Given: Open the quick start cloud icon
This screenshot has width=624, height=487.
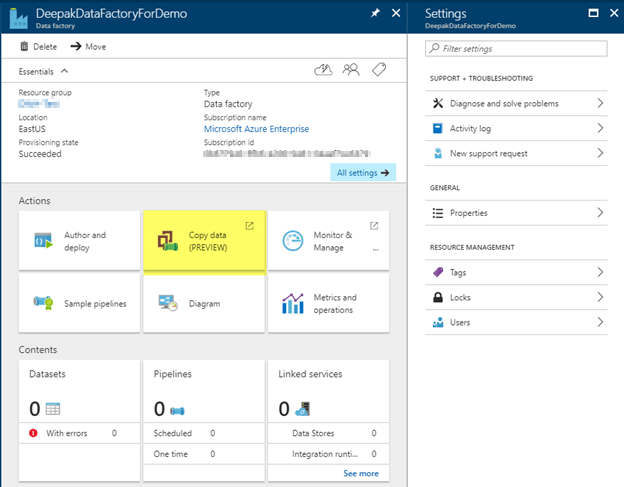Looking at the screenshot, I should [x=323, y=70].
